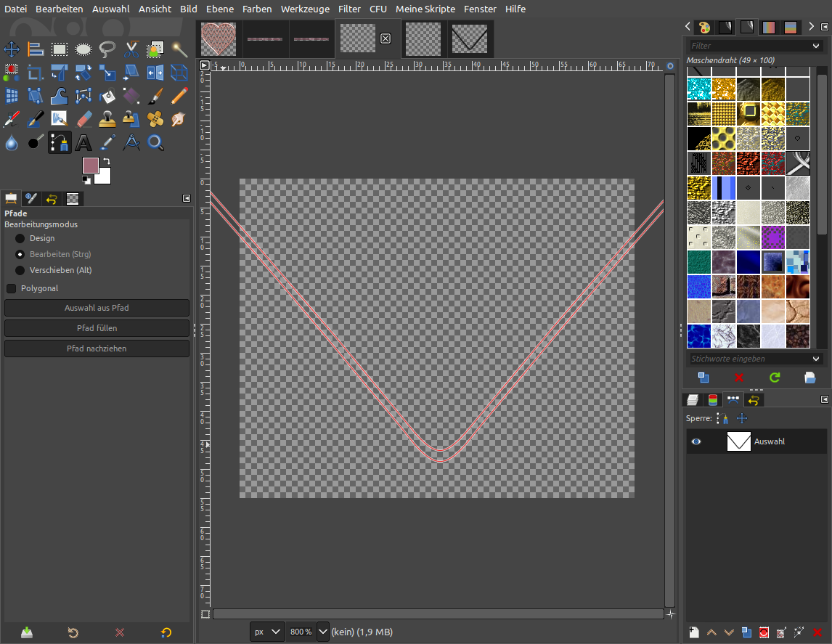This screenshot has height=644, width=832.
Task: Select the Eraser tool
Action: point(83,119)
